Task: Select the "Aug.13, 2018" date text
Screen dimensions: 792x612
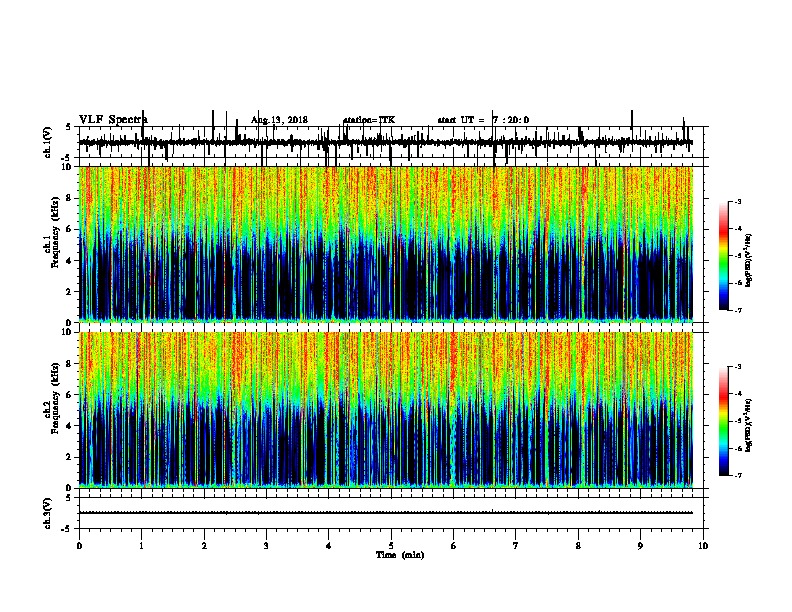Action: (279, 120)
